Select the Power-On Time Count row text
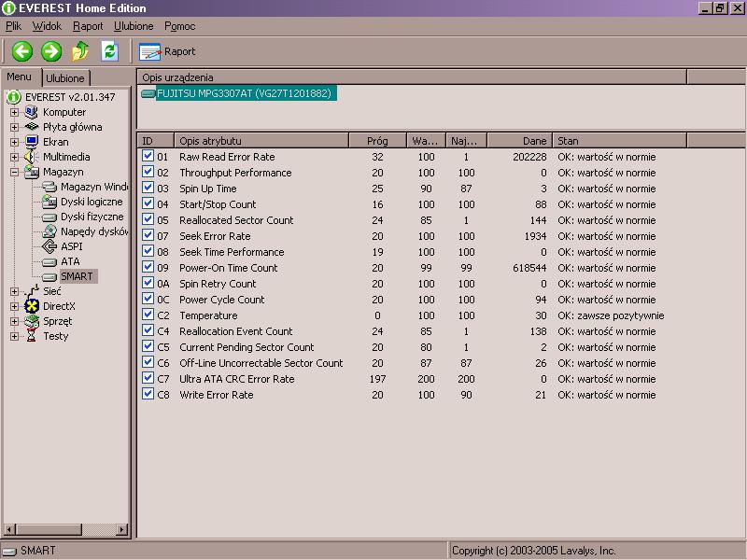 tap(228, 268)
